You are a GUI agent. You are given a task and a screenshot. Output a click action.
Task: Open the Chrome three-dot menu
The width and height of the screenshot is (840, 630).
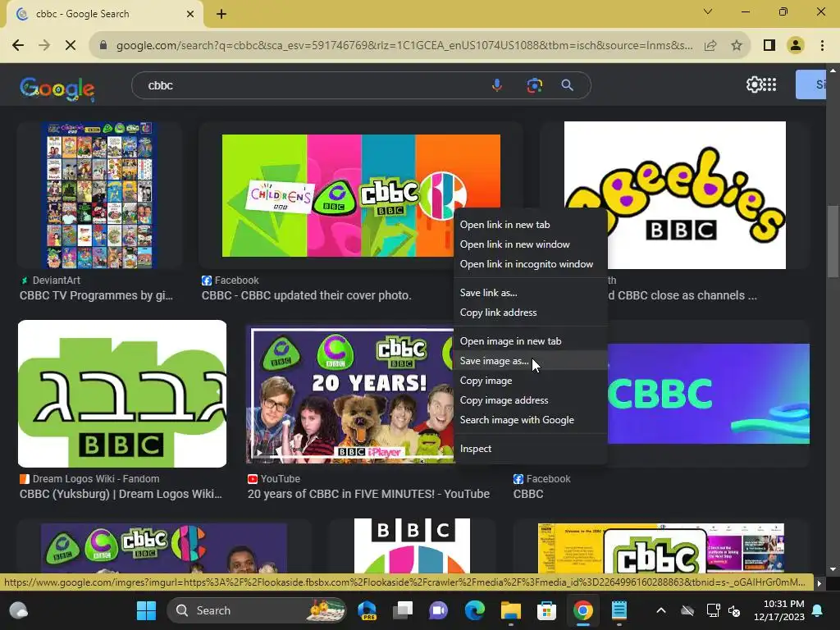coord(822,46)
